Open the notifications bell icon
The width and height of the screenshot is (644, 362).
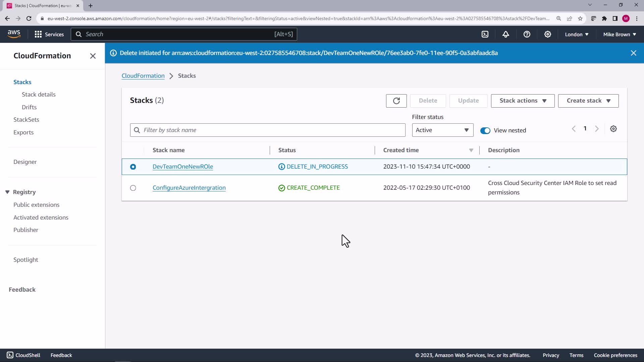click(x=506, y=34)
